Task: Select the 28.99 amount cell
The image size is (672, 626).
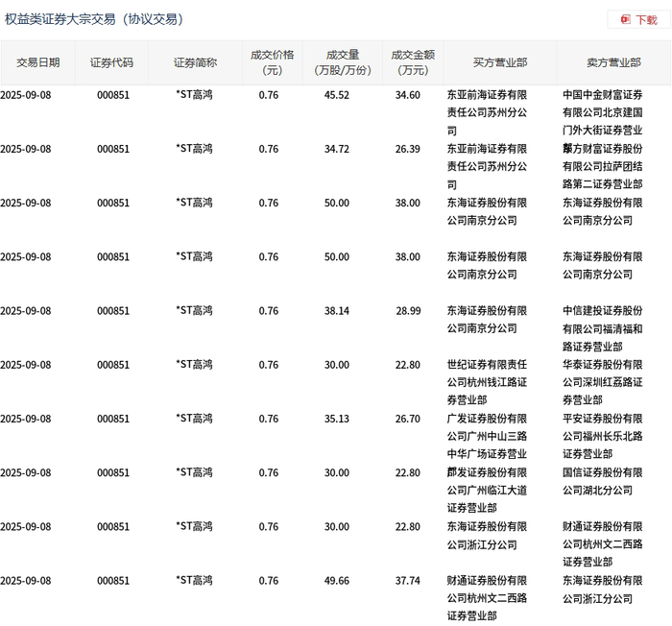Action: tap(408, 310)
